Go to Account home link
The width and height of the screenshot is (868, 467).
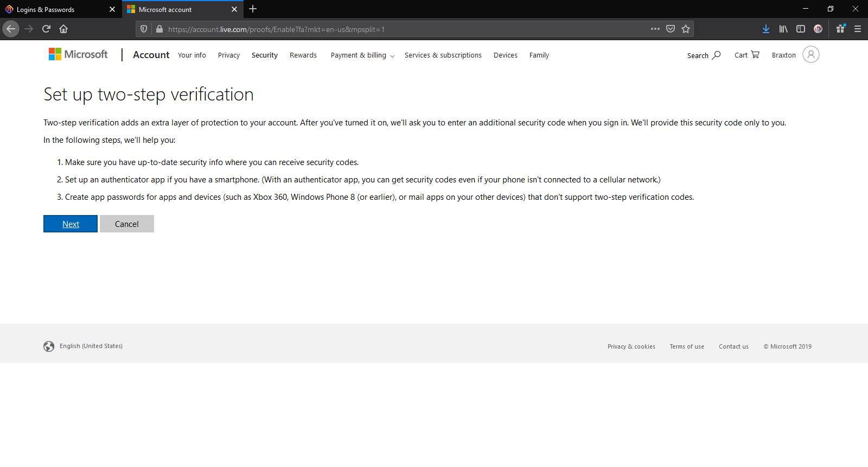pyautogui.click(x=151, y=55)
